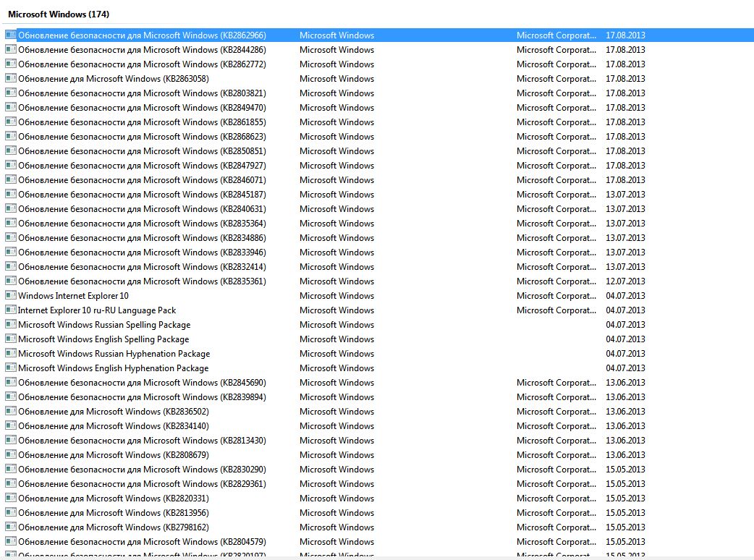Select security update KB2844286 in the list

pos(142,50)
